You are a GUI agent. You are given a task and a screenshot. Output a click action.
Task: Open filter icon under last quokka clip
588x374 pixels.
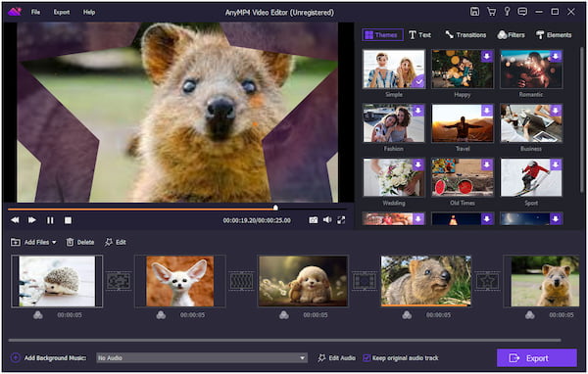pos(530,315)
